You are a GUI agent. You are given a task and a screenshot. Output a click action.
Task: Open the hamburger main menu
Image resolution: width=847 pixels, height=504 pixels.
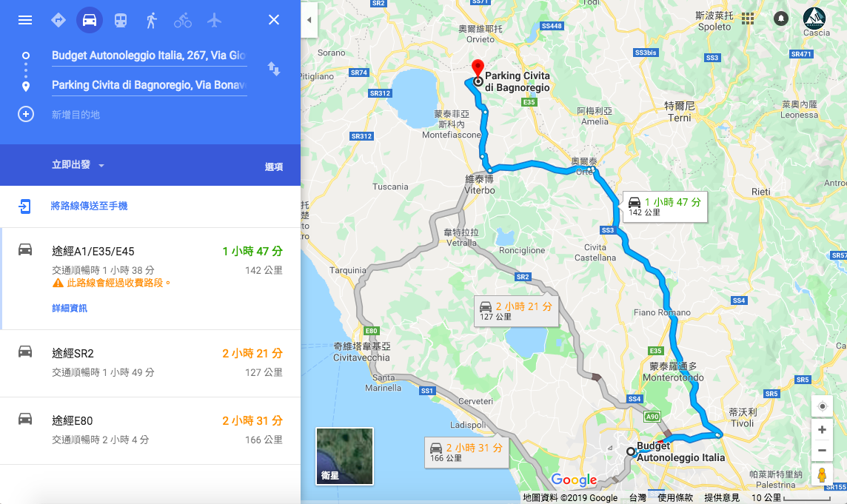pyautogui.click(x=25, y=20)
